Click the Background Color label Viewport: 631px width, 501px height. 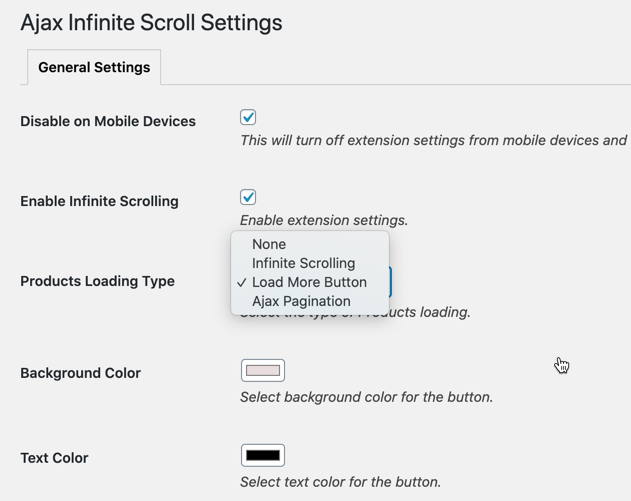(80, 373)
